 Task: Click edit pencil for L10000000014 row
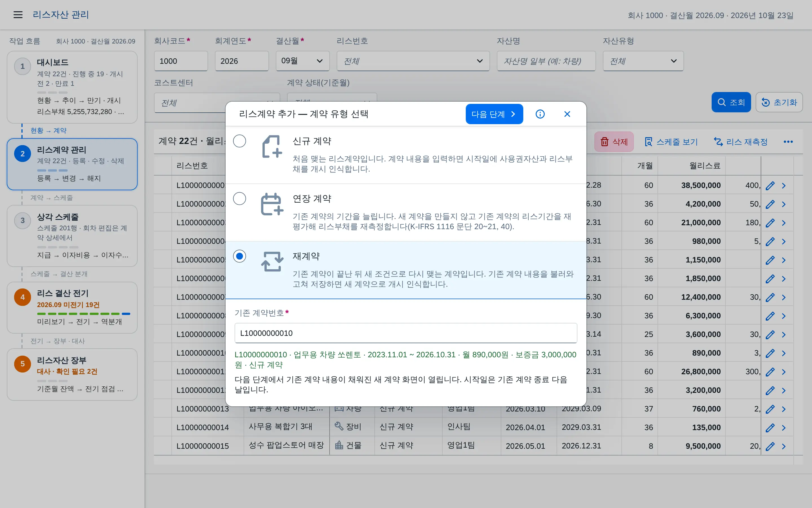(x=770, y=427)
